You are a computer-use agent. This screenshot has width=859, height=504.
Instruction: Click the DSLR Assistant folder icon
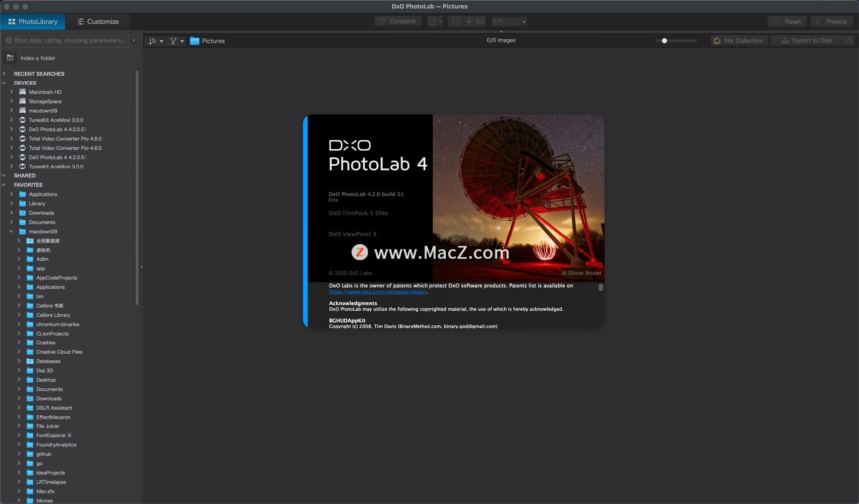click(30, 408)
